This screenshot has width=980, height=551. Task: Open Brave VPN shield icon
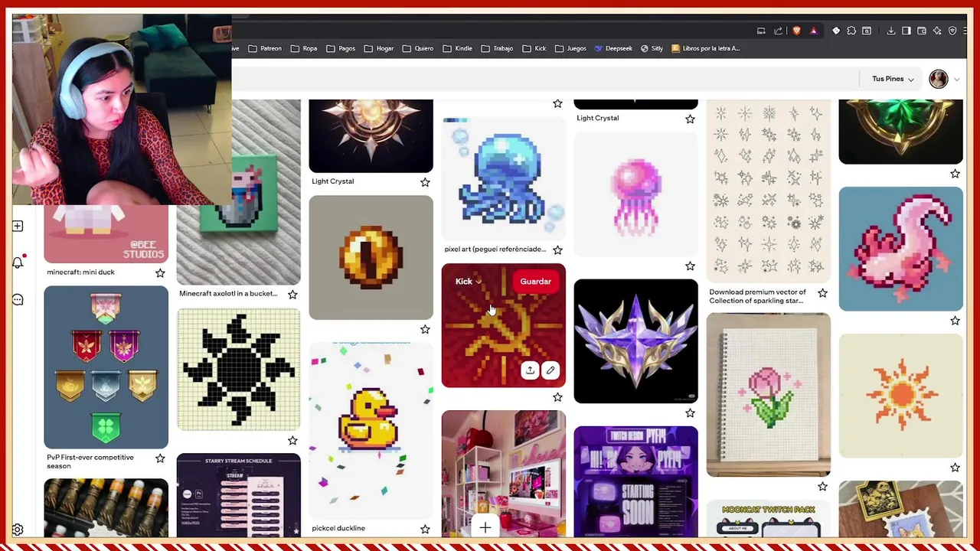952,31
